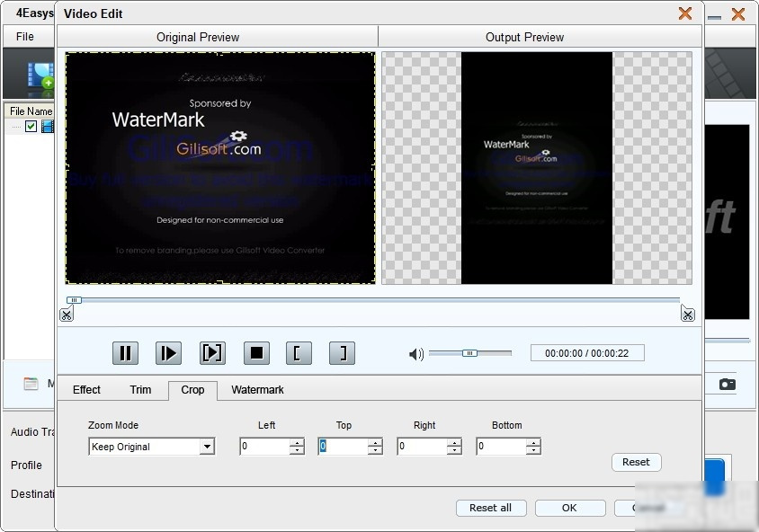Click the Profile label in main window
Image resolution: width=759 pixels, height=532 pixels.
click(x=26, y=465)
